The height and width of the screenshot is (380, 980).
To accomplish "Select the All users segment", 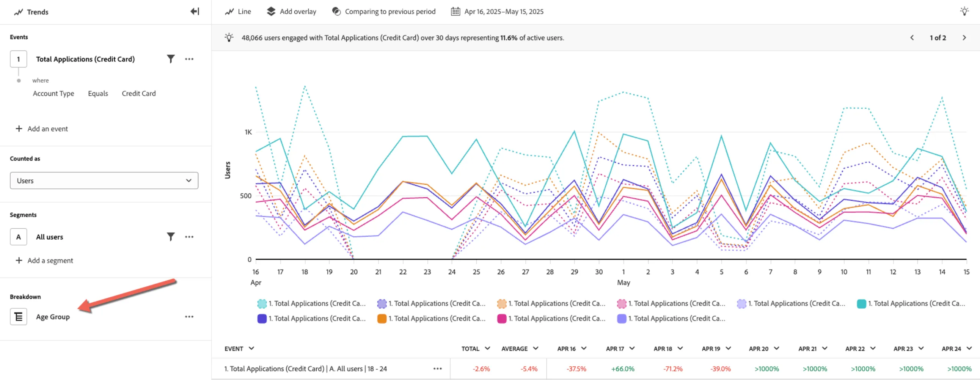I will pos(49,237).
